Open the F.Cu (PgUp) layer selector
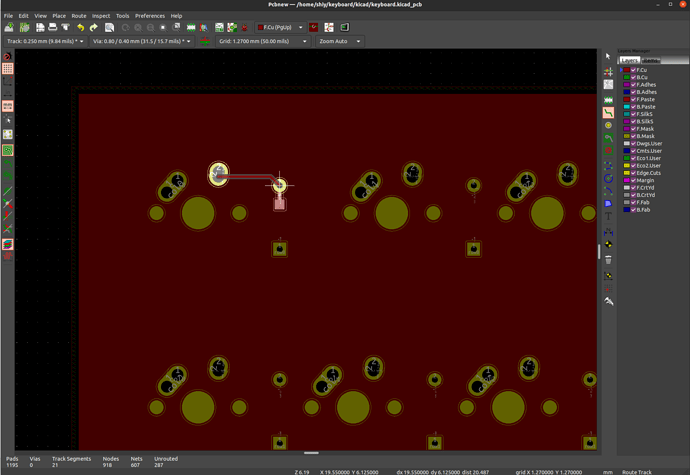The image size is (690, 475). (280, 27)
